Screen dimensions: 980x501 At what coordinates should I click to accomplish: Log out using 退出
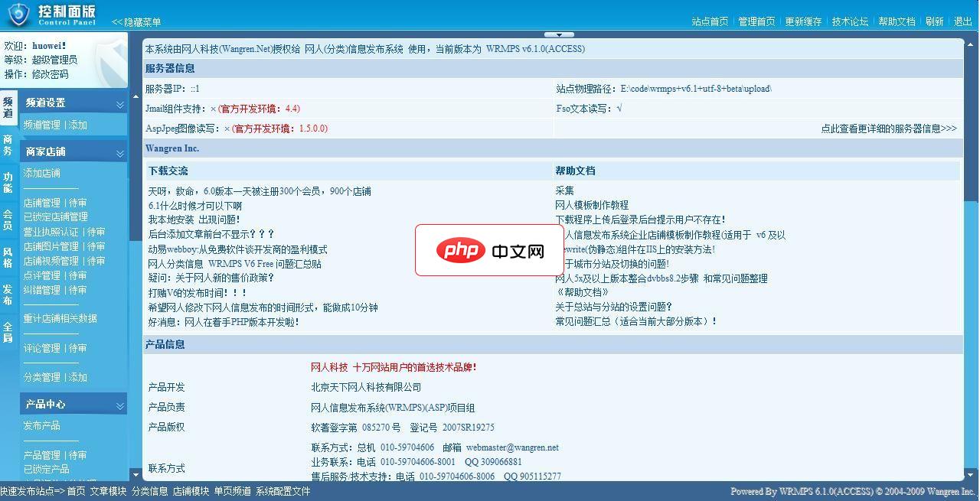pyautogui.click(x=964, y=21)
